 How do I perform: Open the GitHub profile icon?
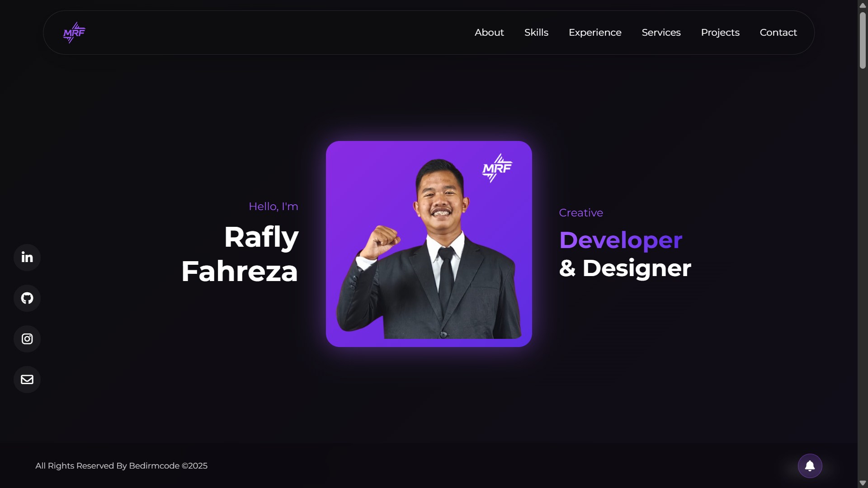click(x=27, y=298)
